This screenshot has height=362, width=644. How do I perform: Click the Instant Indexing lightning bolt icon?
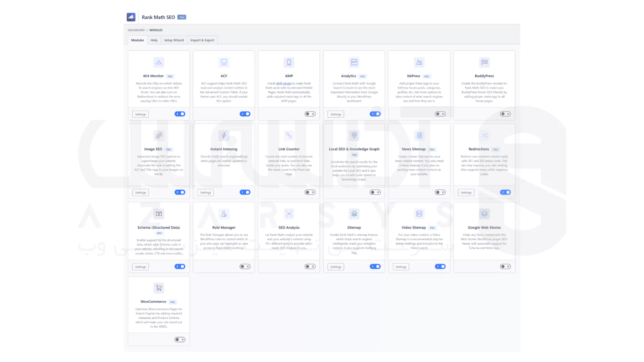(x=224, y=135)
